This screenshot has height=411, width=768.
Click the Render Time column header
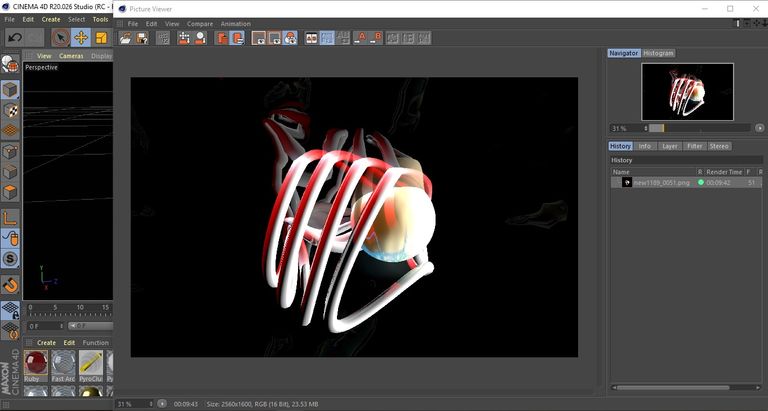[724, 172]
